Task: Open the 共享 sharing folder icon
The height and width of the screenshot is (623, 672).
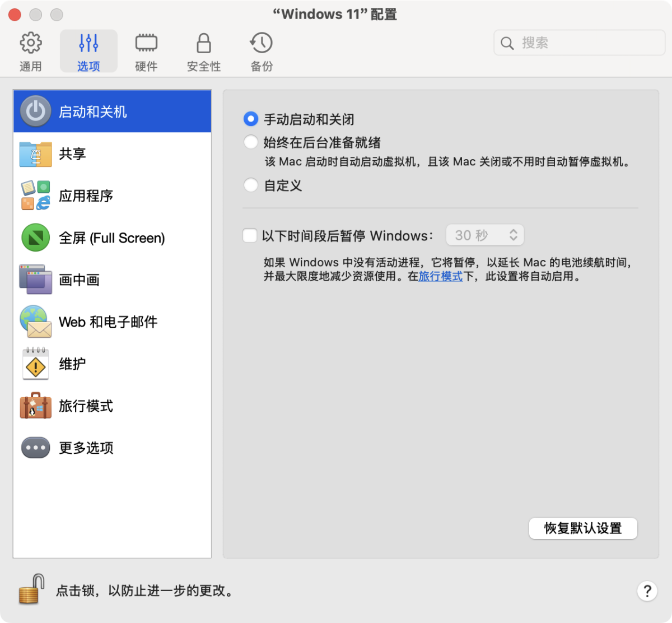Action: tap(35, 154)
